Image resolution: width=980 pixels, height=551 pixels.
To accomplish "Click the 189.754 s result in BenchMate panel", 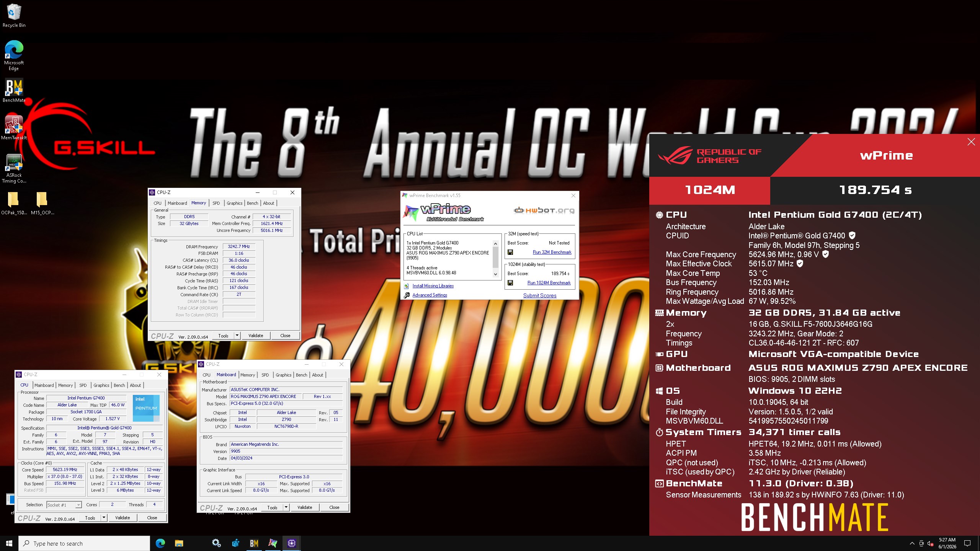I will (875, 190).
